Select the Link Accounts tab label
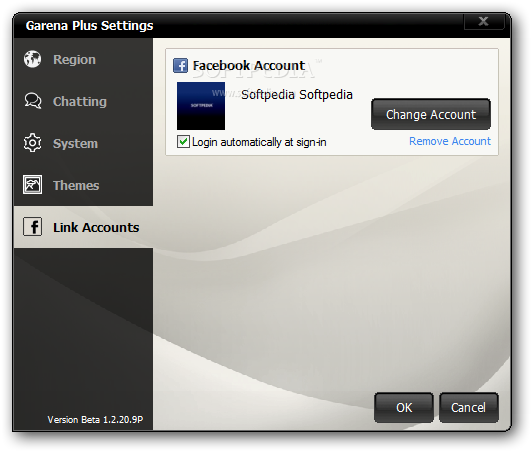Viewport: 532px width, 452px height. pos(96,227)
